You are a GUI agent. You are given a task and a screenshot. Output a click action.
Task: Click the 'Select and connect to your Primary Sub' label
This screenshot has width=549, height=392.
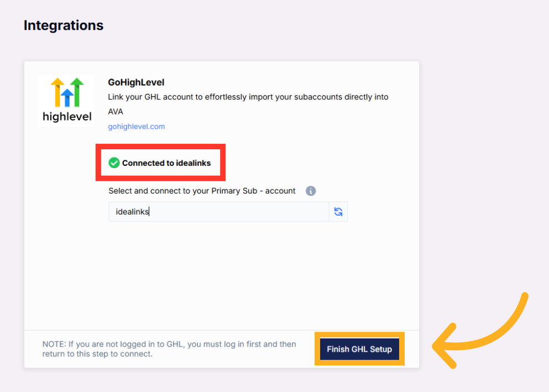coord(202,191)
